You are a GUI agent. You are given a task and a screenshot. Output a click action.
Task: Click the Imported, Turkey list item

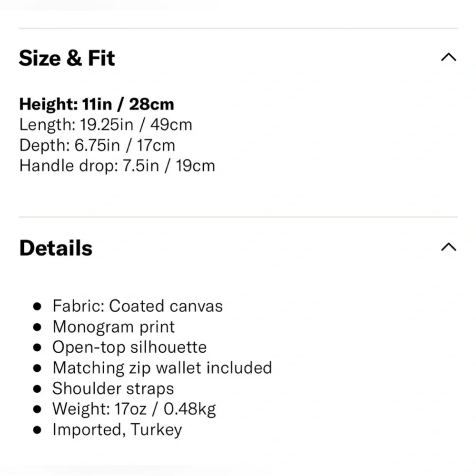click(117, 430)
